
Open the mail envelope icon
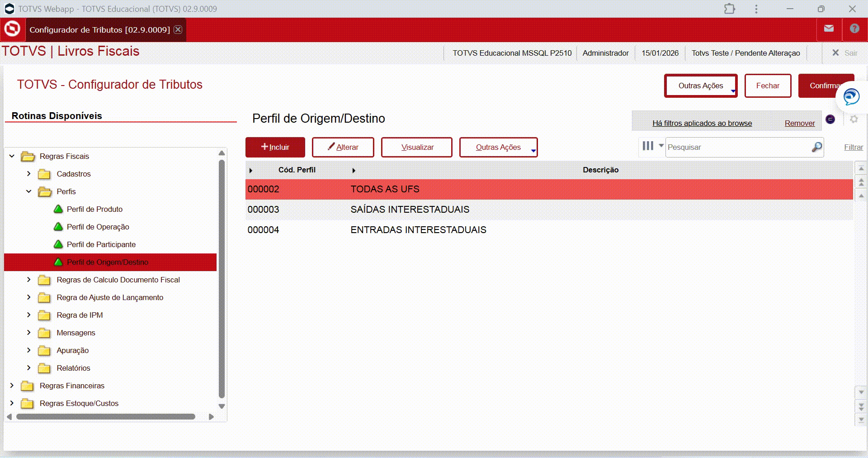point(829,29)
